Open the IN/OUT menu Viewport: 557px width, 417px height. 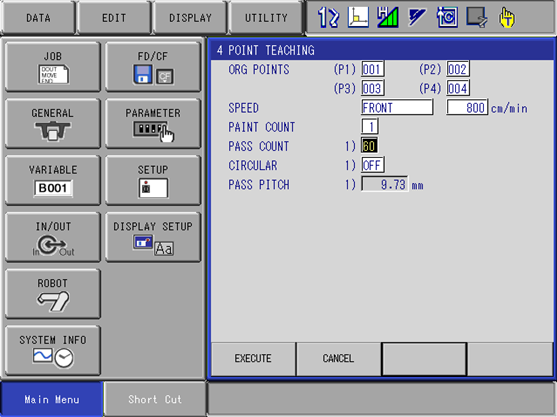pos(53,237)
